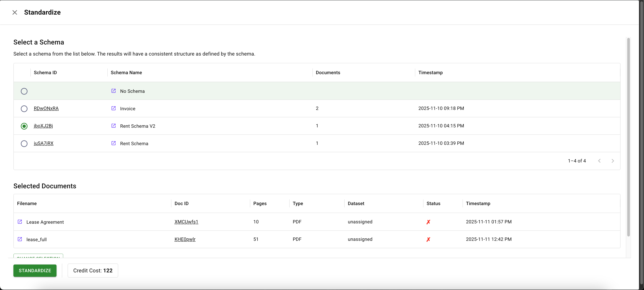Click the Documents column header
The image size is (644, 290).
click(328, 72)
